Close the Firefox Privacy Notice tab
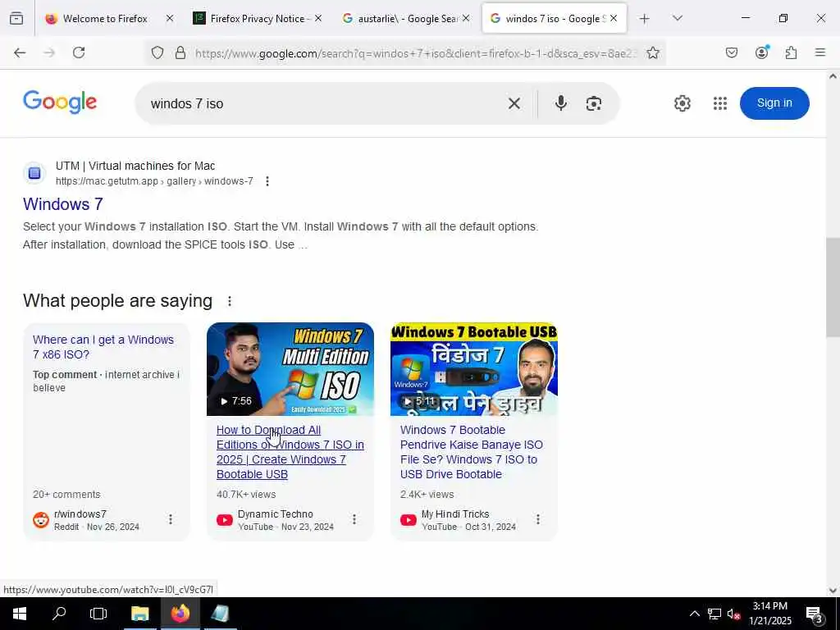Screen dimensions: 840x630 318,18
